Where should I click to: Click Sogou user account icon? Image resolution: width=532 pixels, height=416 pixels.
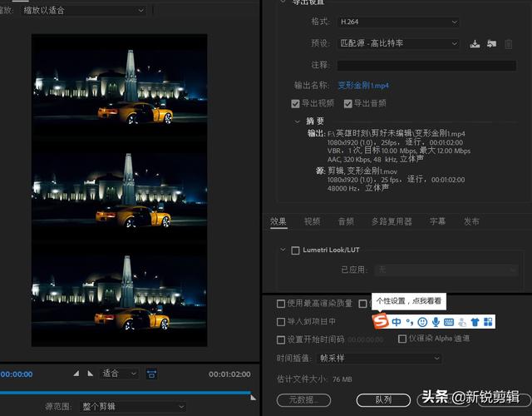pyautogui.click(x=462, y=322)
